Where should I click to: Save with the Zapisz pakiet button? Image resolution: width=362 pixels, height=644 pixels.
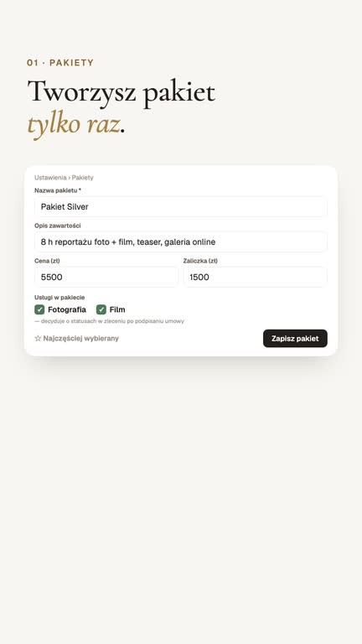click(x=295, y=339)
